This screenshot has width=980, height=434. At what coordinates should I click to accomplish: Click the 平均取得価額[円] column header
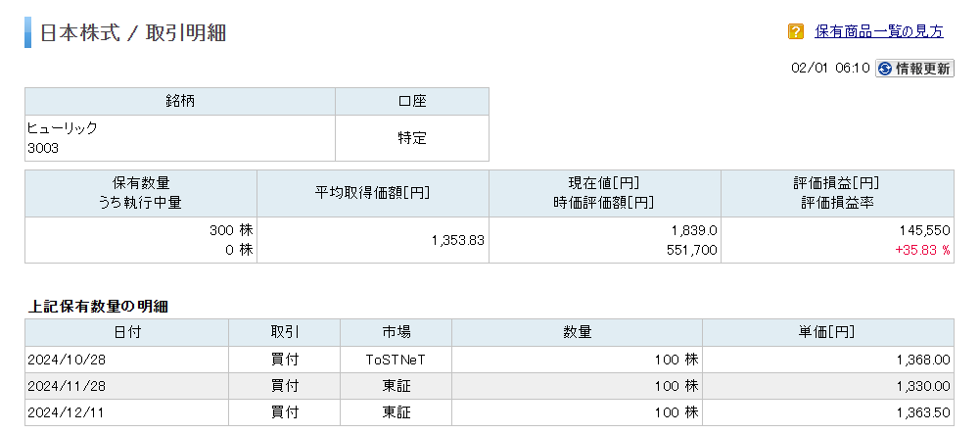coord(373,193)
